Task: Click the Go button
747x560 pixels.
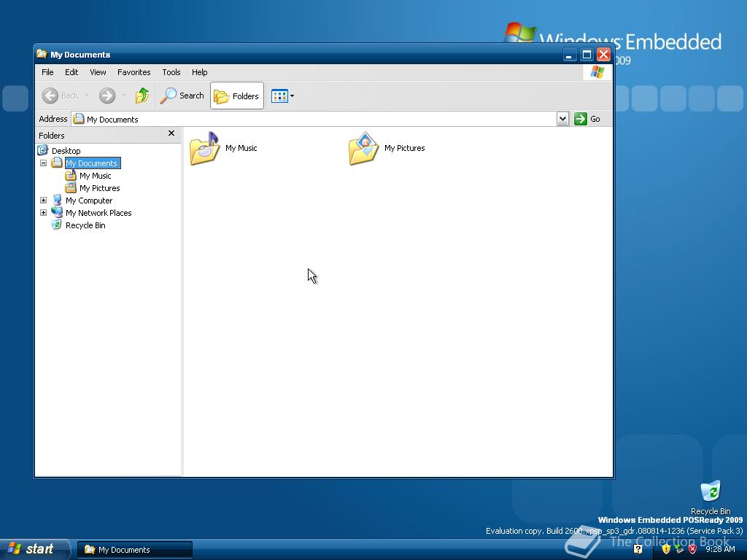Action: (587, 119)
